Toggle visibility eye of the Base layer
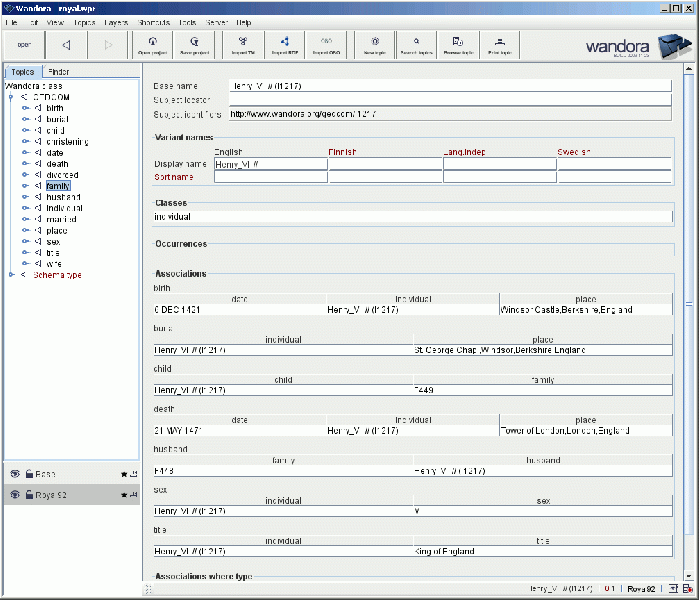 15,474
